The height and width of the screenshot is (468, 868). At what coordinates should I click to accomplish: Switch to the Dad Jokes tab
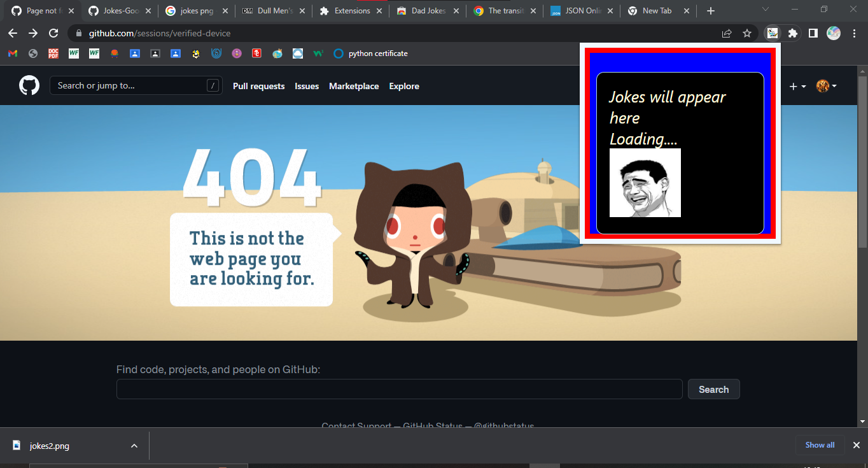pyautogui.click(x=426, y=10)
